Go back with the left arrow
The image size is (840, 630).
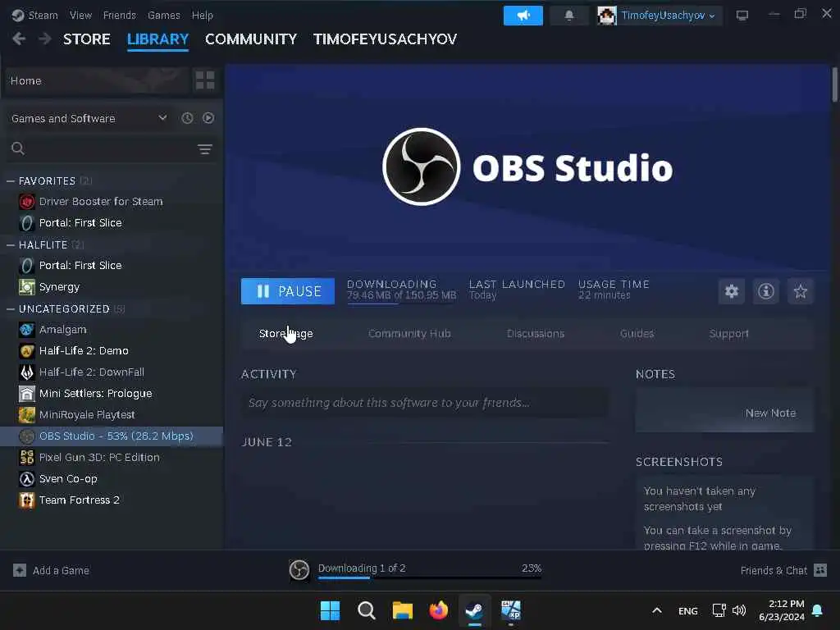[19, 39]
